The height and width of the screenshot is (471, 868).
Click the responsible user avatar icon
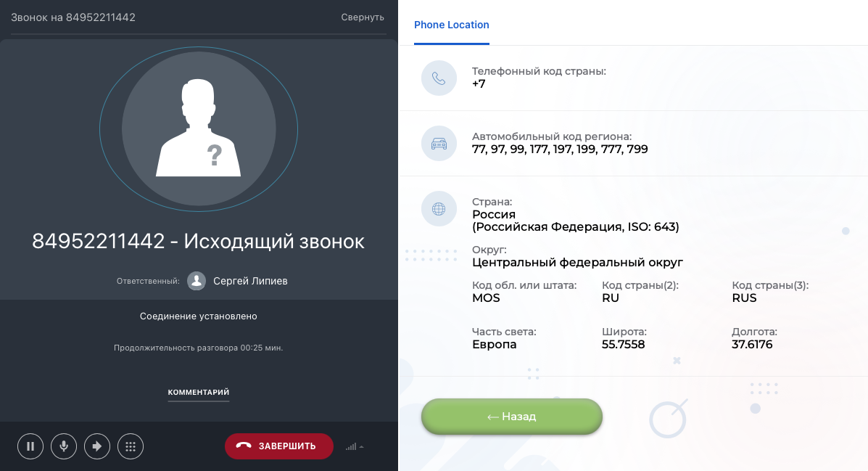click(x=197, y=281)
